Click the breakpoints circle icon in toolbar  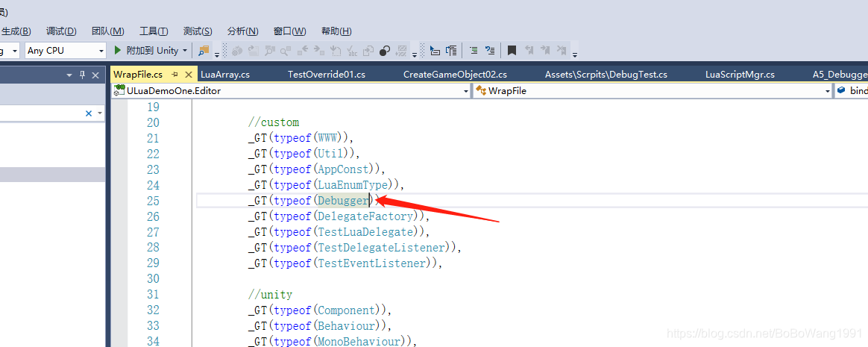pos(385,51)
